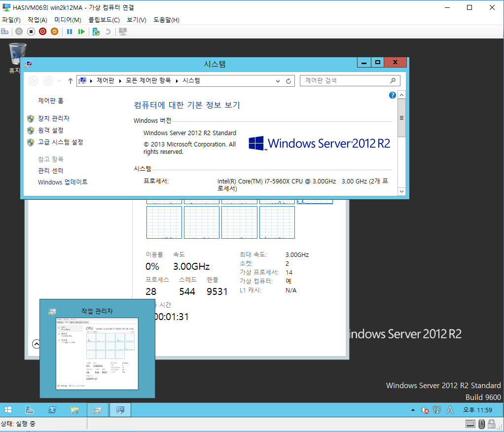Click the clock showing 오후 11:59
This screenshot has width=504, height=432.
477,410
